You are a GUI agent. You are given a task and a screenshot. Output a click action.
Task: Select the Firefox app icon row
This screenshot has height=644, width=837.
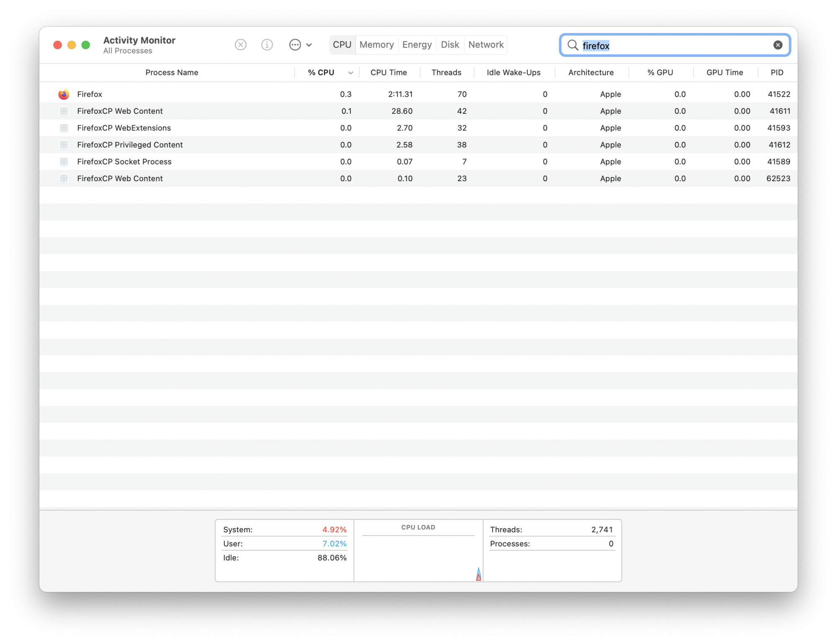64,94
